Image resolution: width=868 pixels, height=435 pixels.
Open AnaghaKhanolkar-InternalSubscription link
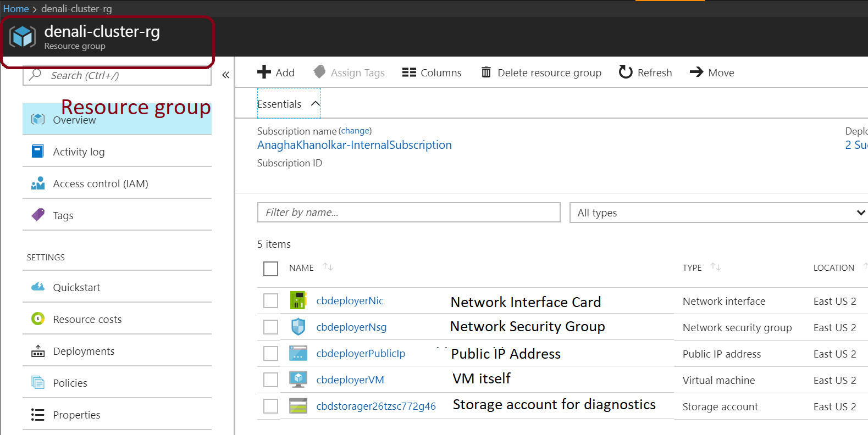[x=355, y=145]
